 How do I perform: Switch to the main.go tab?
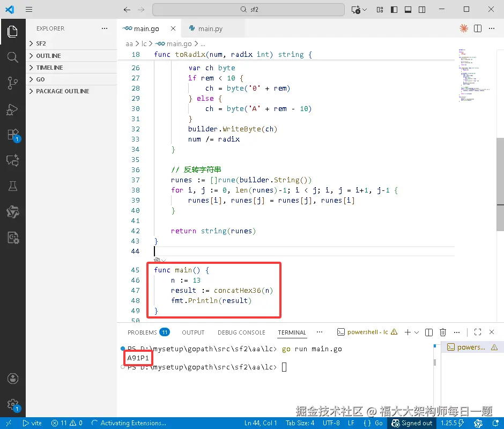point(146,28)
